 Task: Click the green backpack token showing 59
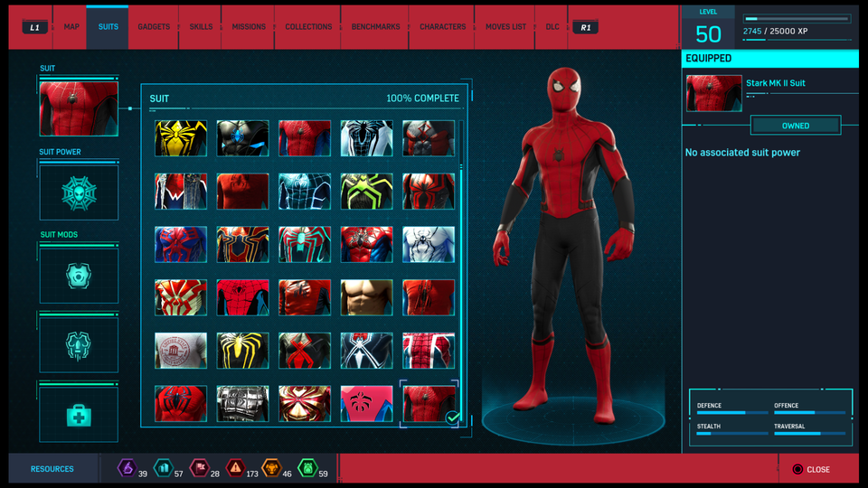[x=307, y=469]
